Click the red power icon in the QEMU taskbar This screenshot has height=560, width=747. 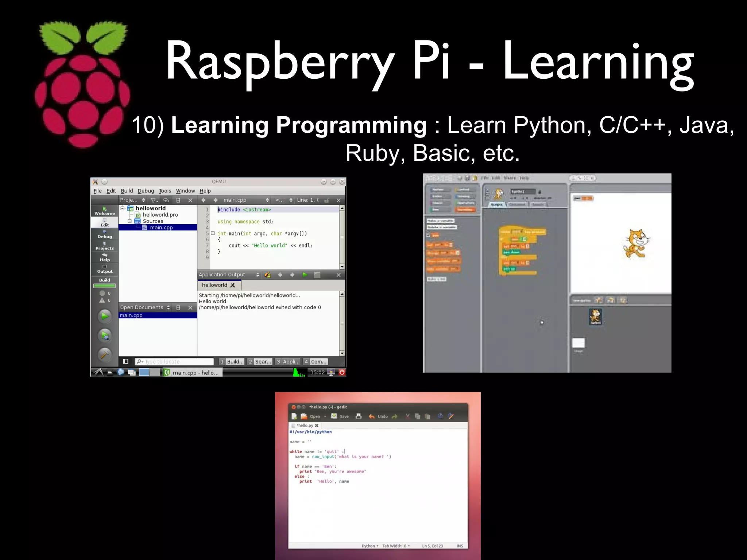342,372
